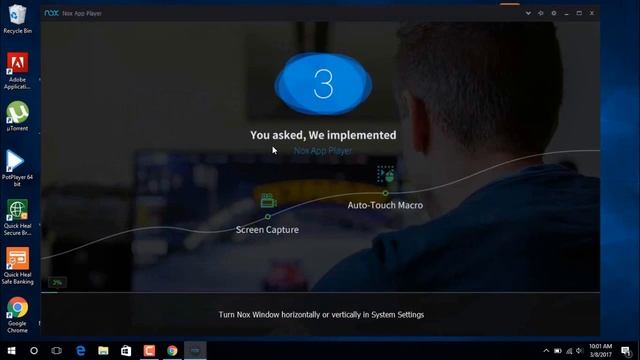Click the pin icon in Nox title bar
This screenshot has width=640, height=360.
[x=541, y=13]
